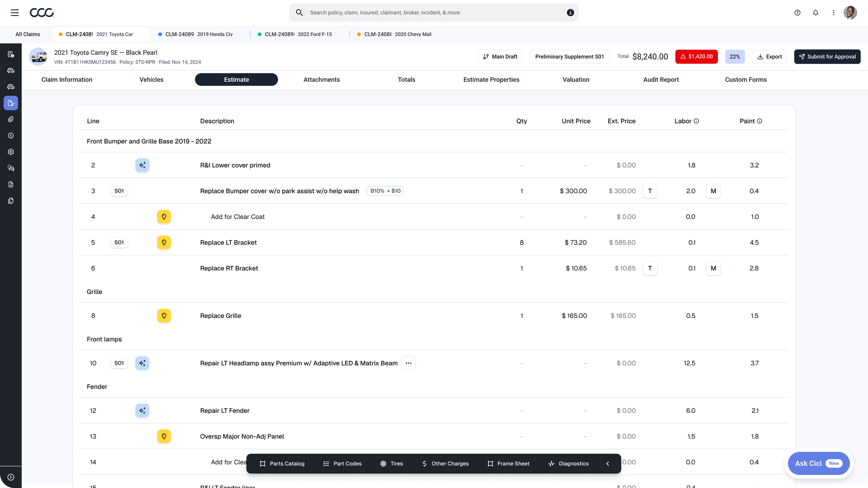Focus the global search field
Image resolution: width=868 pixels, height=488 pixels.
[x=434, y=12]
